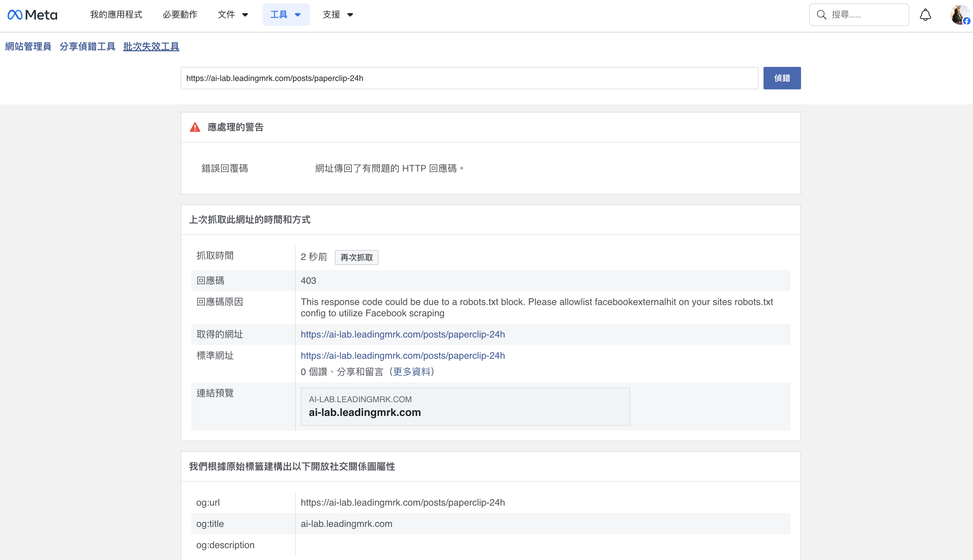Expand the 文件 dropdown menu
The width and height of the screenshot is (973, 560).
click(x=233, y=15)
